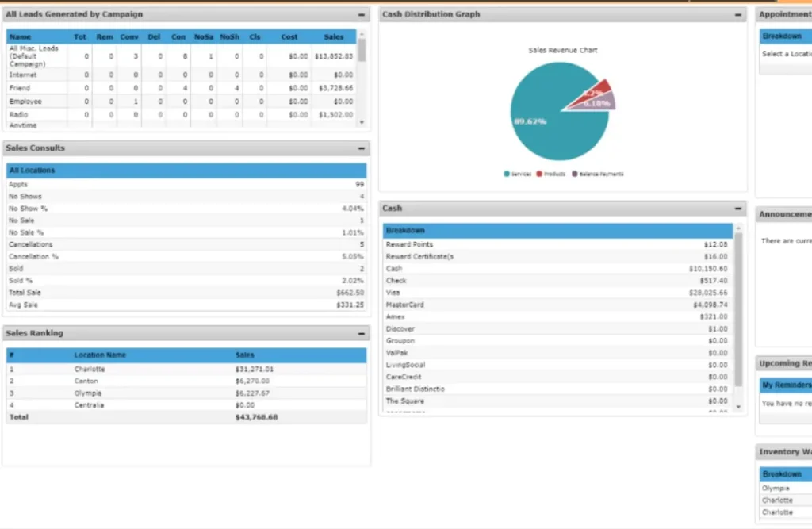Collapse the Cash breakdown panel
This screenshot has width=812, height=529.
point(738,208)
